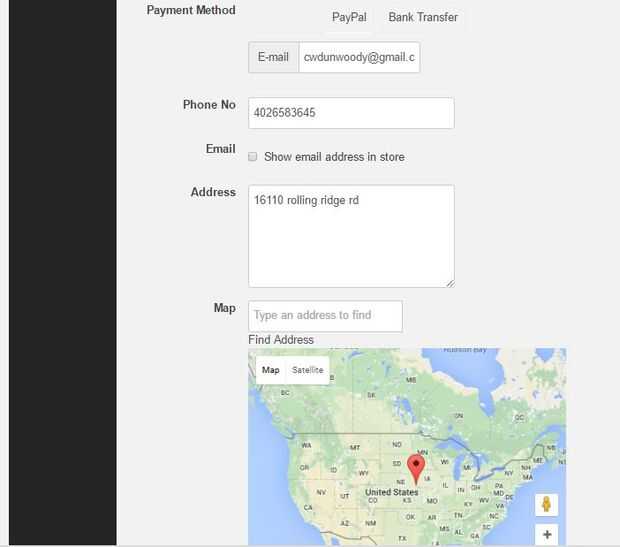
Task: Zoom in the map with plus button
Action: click(547, 535)
